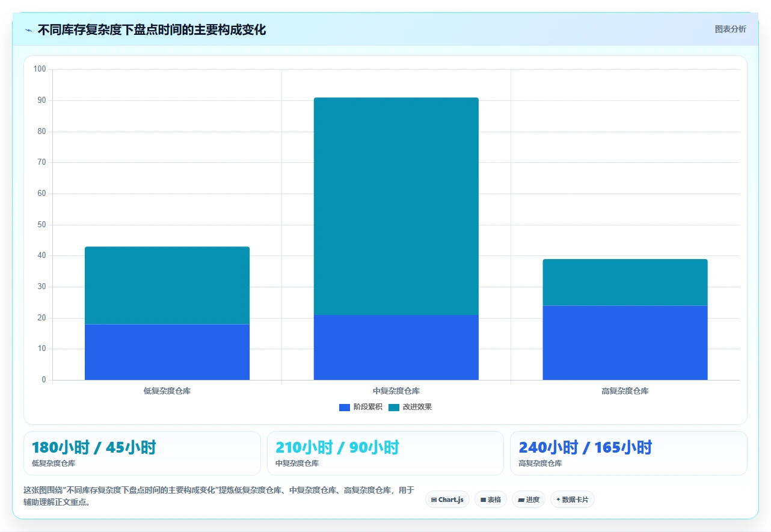Click the blue 阶段累积 legend color swatch
The image size is (771, 532).
pos(345,408)
